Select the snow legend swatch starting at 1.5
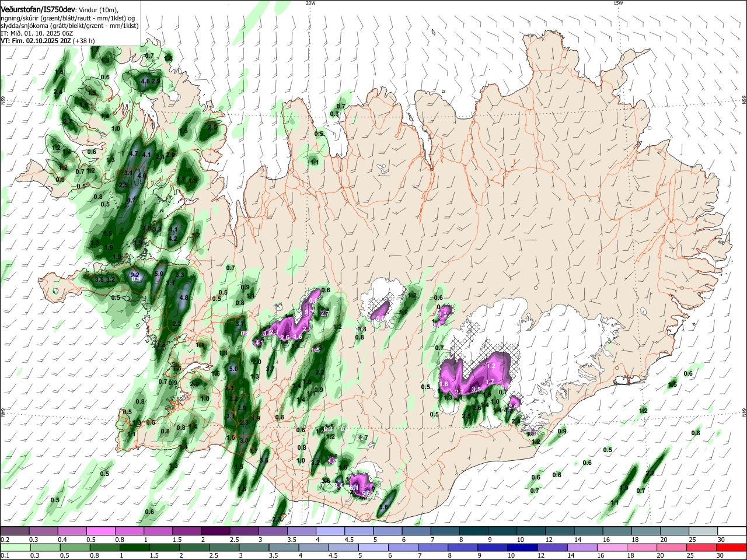 point(187,531)
